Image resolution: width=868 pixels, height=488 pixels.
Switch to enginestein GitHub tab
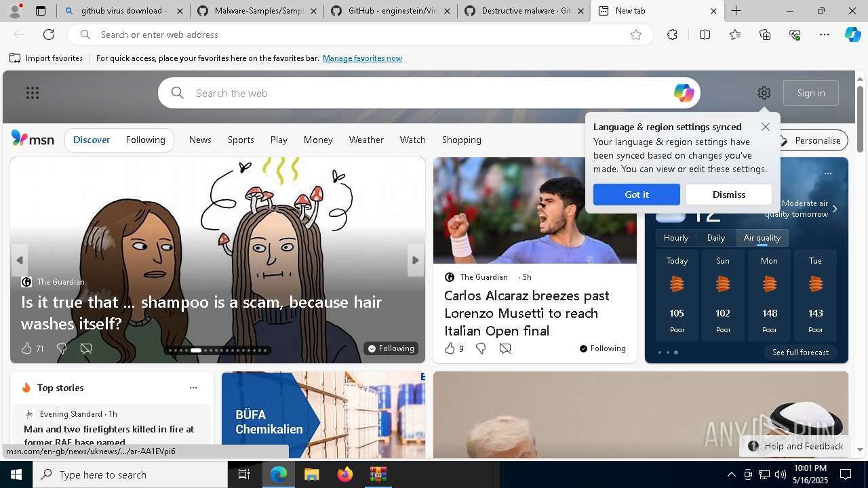(x=390, y=11)
